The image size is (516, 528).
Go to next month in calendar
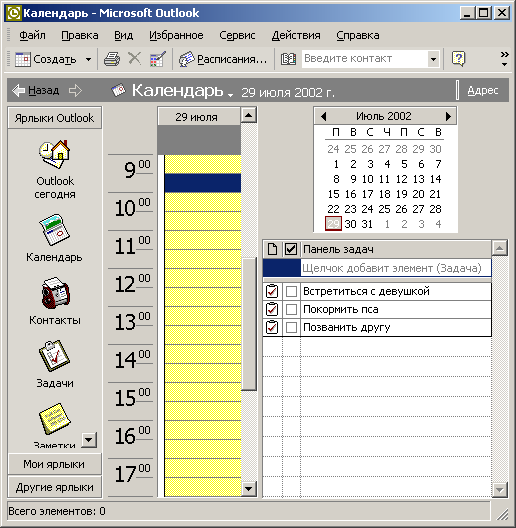pyautogui.click(x=448, y=117)
